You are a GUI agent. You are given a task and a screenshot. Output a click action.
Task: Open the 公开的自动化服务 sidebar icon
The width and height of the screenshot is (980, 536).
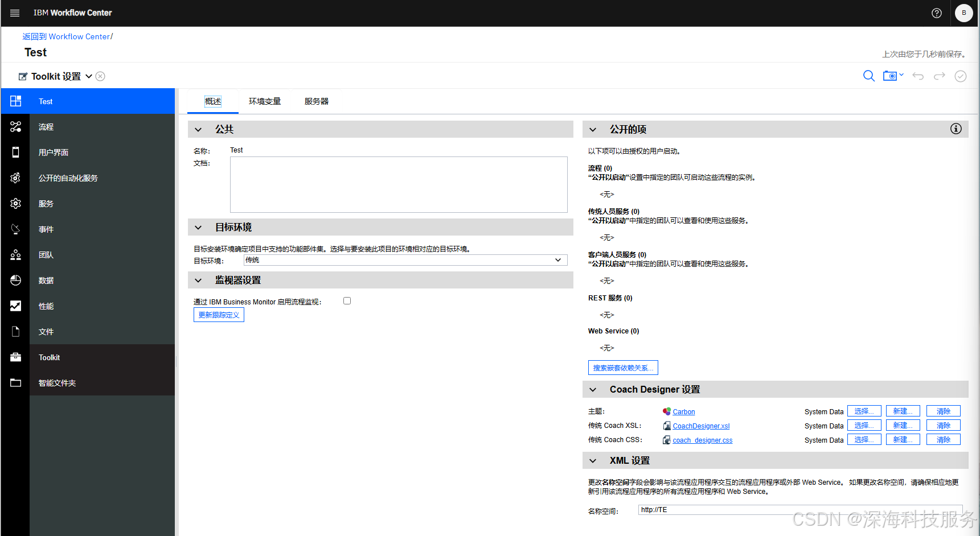[15, 178]
